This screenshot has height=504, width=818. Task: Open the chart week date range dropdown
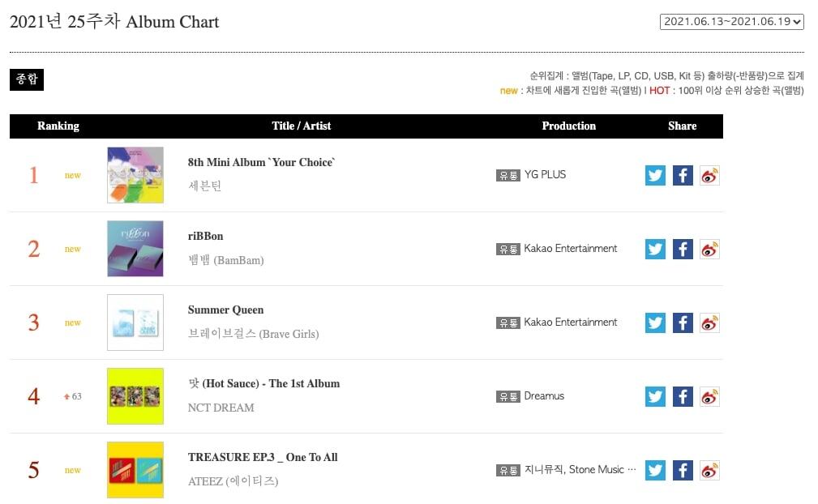click(731, 22)
